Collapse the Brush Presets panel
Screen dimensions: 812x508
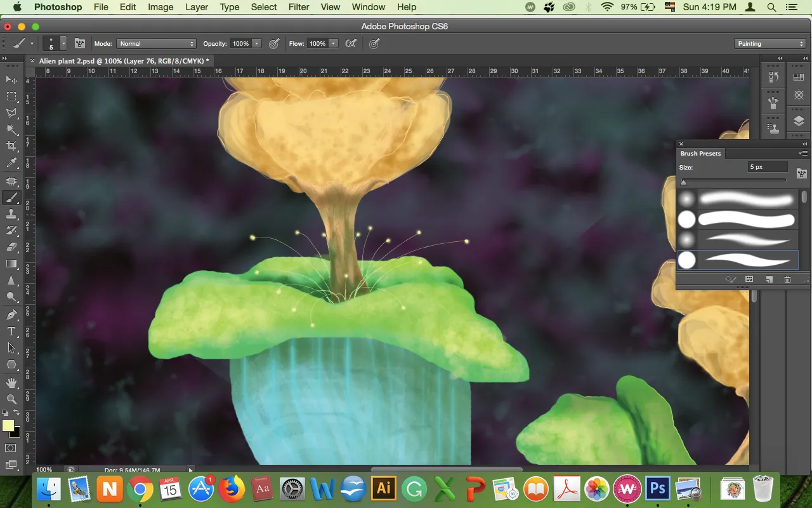pos(805,144)
